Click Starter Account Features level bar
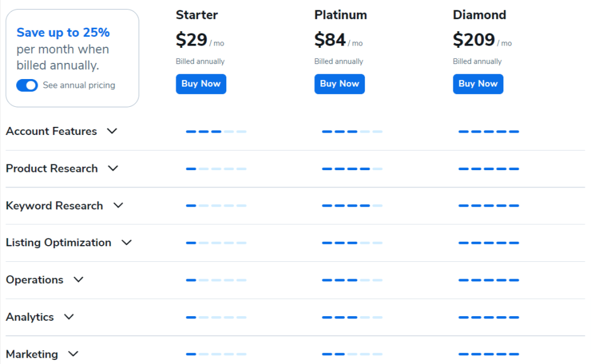Image resolution: width=591 pixels, height=364 pixels. coord(216,132)
